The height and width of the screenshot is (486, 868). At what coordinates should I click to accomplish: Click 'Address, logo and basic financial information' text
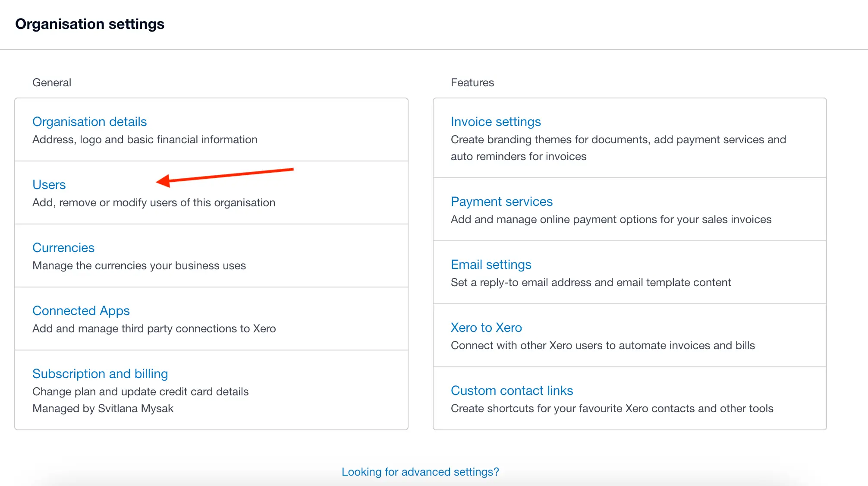[x=145, y=139]
